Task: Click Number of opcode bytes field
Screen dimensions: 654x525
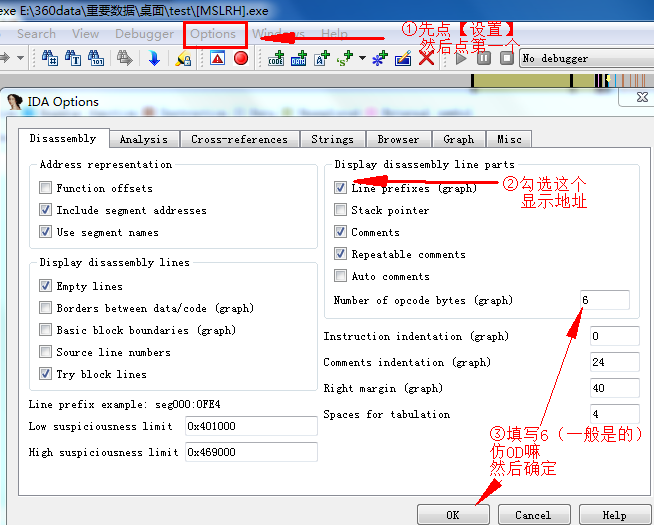Action: coord(605,300)
